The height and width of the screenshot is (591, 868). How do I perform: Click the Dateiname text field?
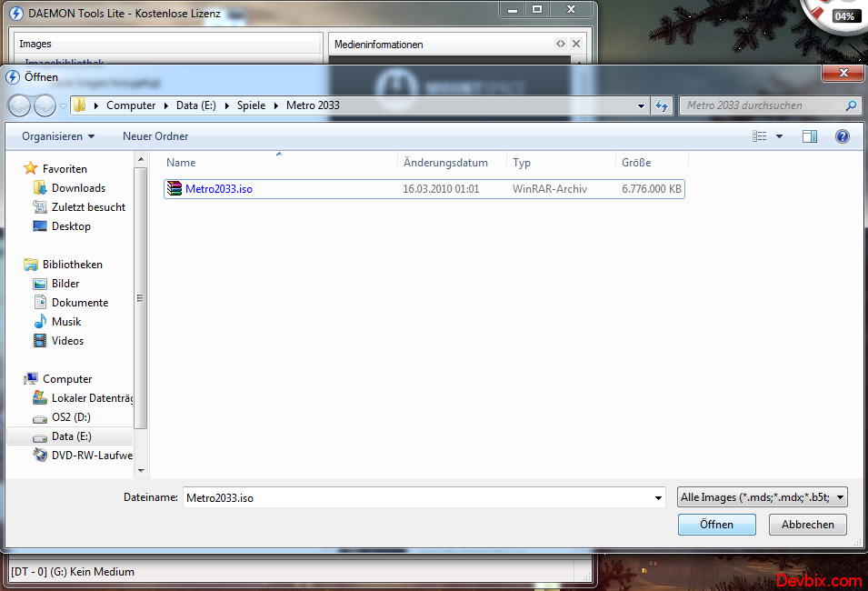(x=417, y=498)
